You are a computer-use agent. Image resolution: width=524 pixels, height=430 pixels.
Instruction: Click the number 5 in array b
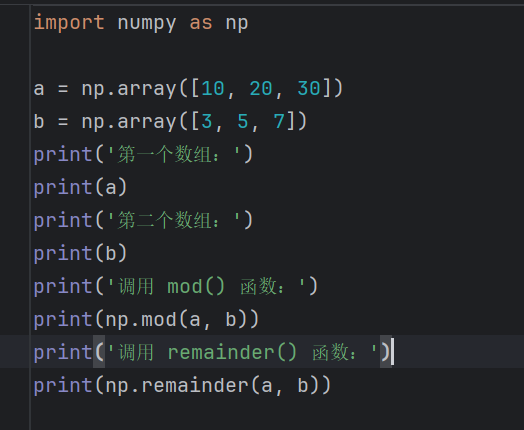243,121
